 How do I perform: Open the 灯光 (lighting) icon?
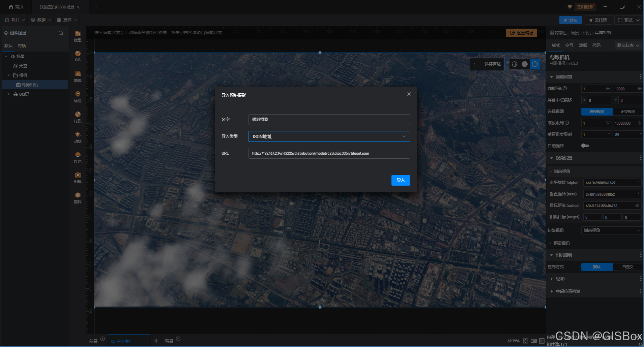[78, 157]
